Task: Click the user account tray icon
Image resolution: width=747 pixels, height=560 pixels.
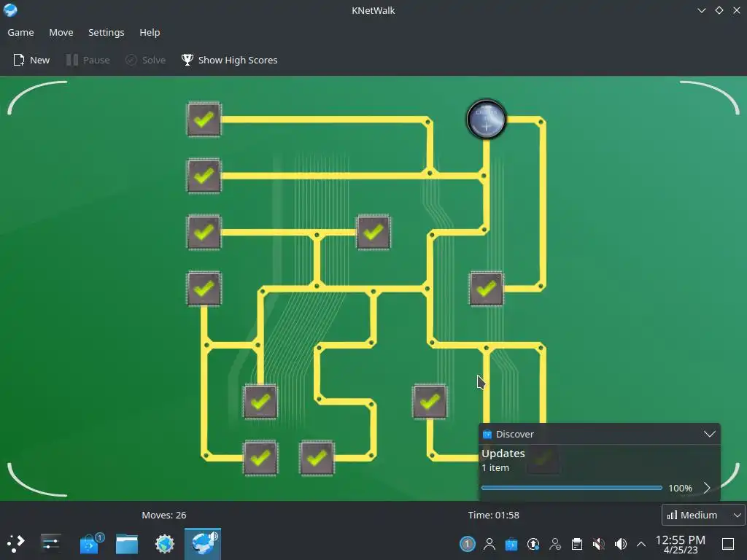Action: 489,544
